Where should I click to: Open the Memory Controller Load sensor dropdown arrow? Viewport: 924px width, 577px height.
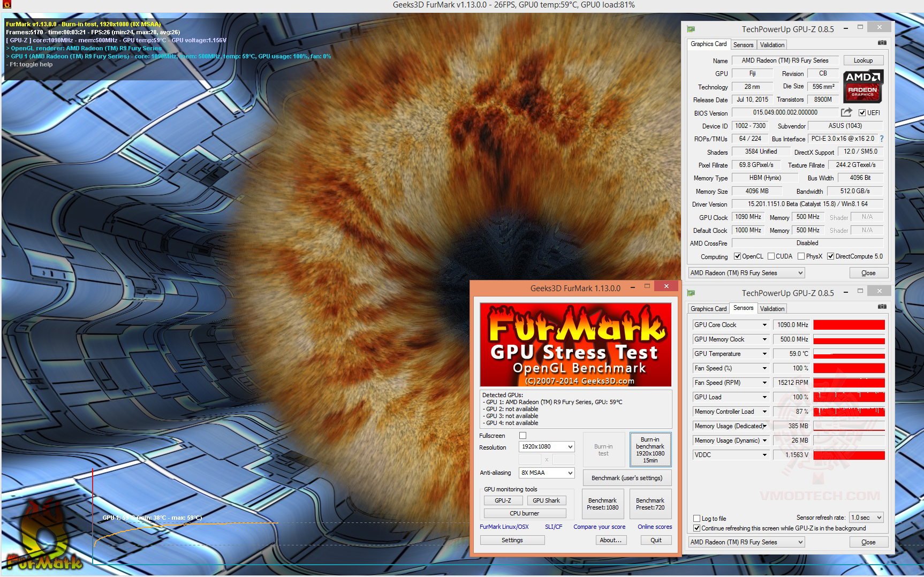[x=764, y=412]
